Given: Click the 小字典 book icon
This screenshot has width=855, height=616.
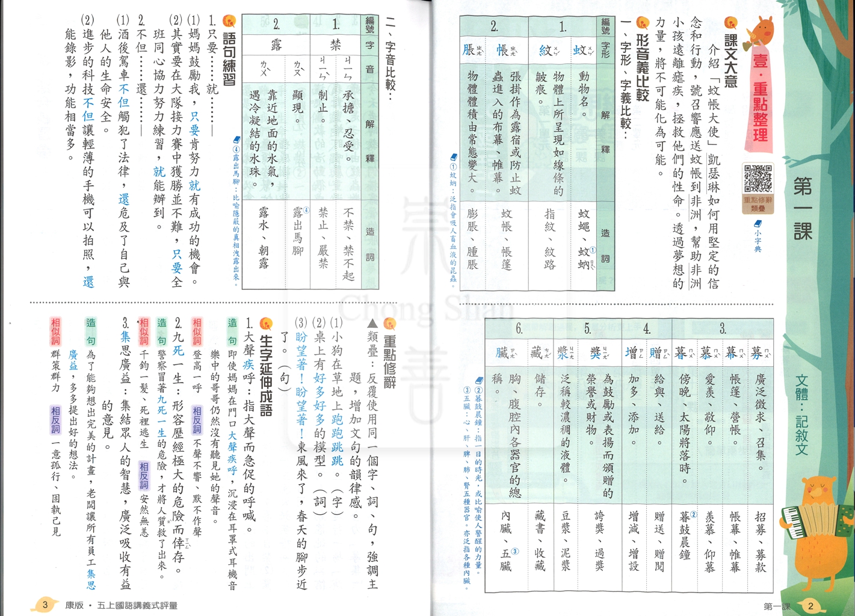Looking at the screenshot, I should pos(758,224).
